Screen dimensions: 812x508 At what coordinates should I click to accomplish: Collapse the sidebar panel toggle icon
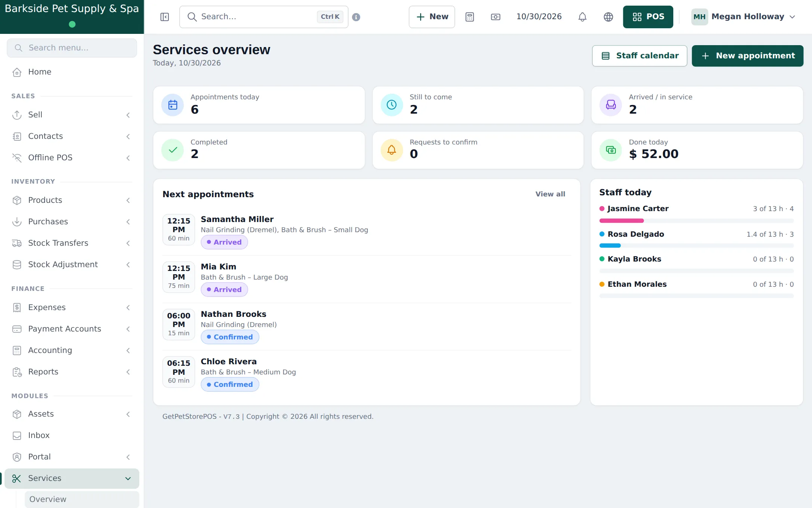pyautogui.click(x=165, y=17)
